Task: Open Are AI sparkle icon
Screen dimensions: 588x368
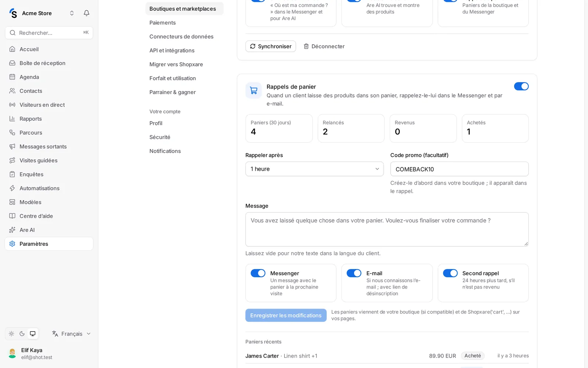Action: pos(12,230)
